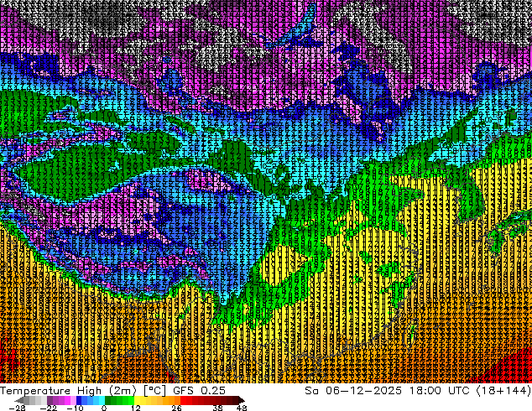Click the '38' legend value
This screenshot has height=411, width=532.
coord(218,408)
